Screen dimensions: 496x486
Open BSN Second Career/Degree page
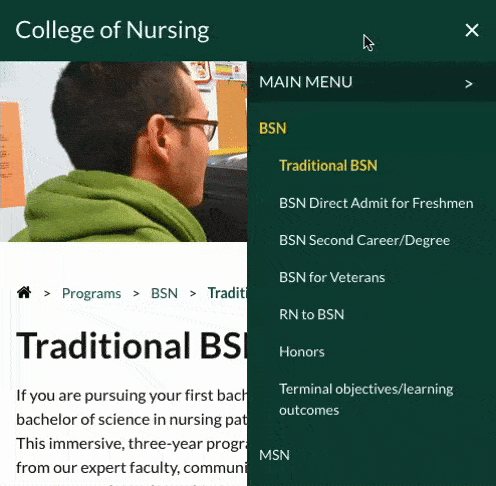[364, 240]
